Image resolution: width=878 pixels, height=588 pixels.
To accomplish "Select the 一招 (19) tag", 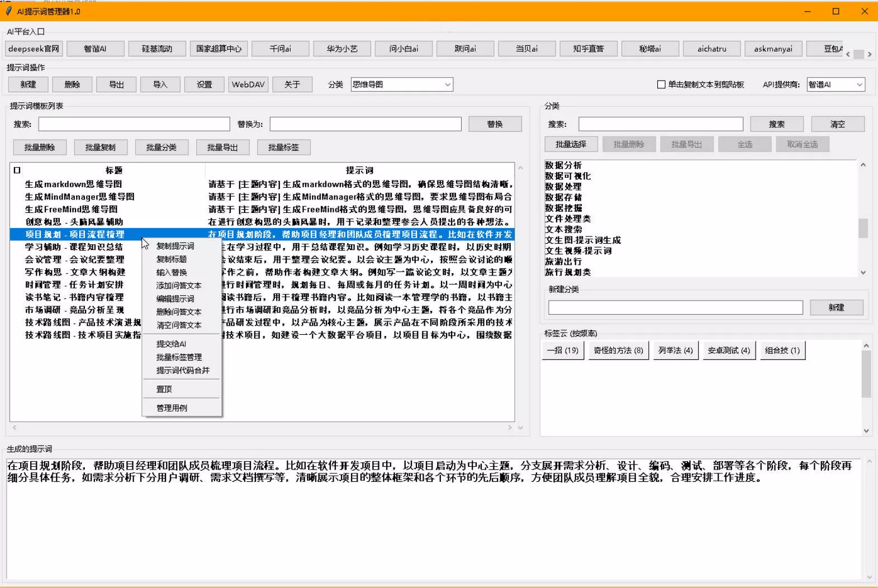I will 563,350.
